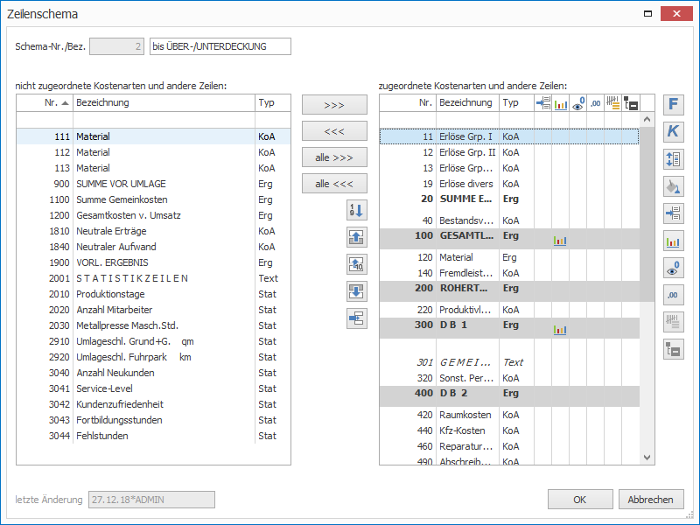This screenshot has width=700, height=525.
Task: Select row 12 Erlöse Grp. II
Action: coord(509,153)
